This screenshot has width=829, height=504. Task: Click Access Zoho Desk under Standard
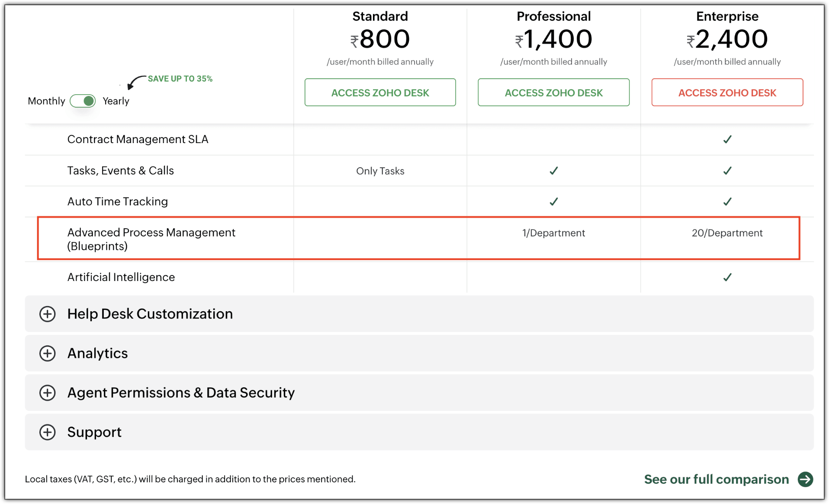[x=380, y=93]
